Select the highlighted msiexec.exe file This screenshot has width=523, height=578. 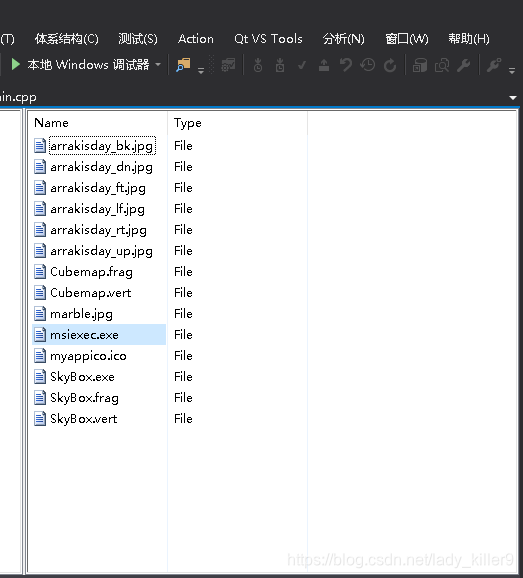click(84, 335)
